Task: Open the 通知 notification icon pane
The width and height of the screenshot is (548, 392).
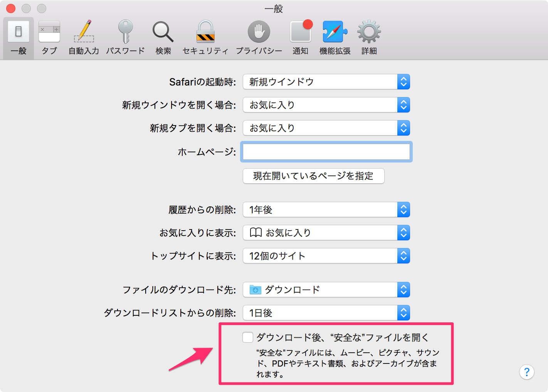Action: [301, 38]
